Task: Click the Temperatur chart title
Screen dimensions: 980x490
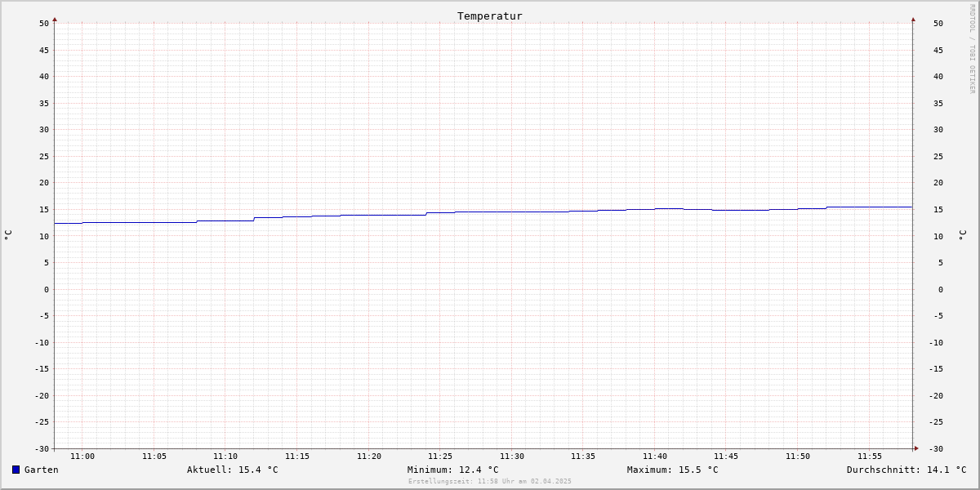Action: 490,16
